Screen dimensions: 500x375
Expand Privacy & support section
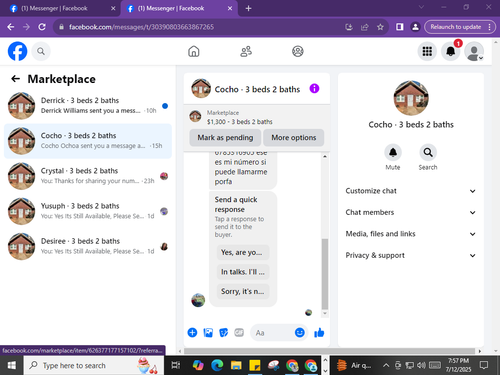(411, 255)
